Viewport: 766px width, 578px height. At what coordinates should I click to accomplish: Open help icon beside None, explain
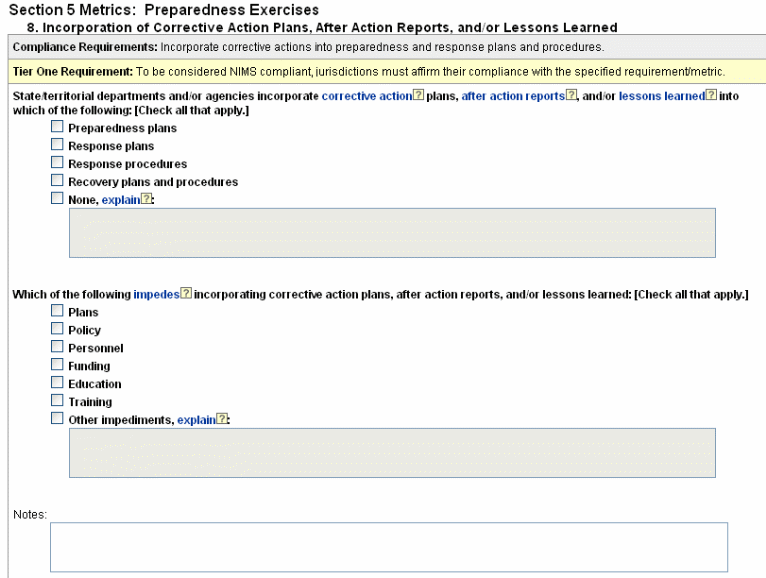pos(147,199)
